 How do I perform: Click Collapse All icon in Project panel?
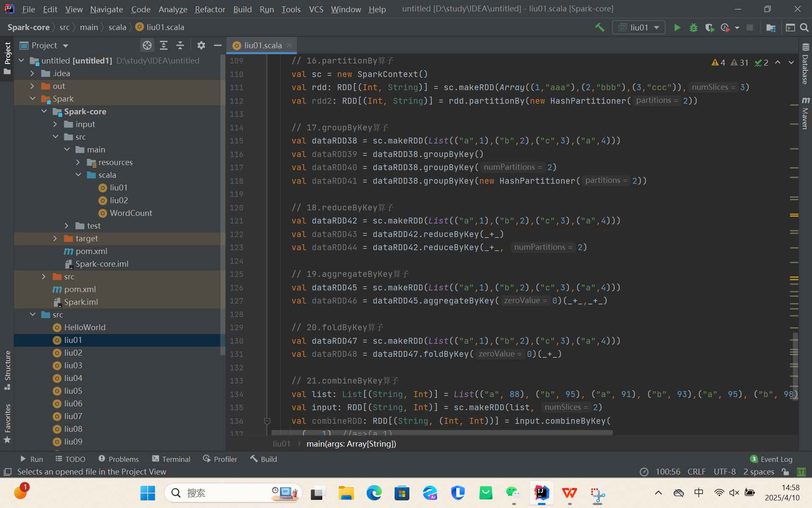180,45
